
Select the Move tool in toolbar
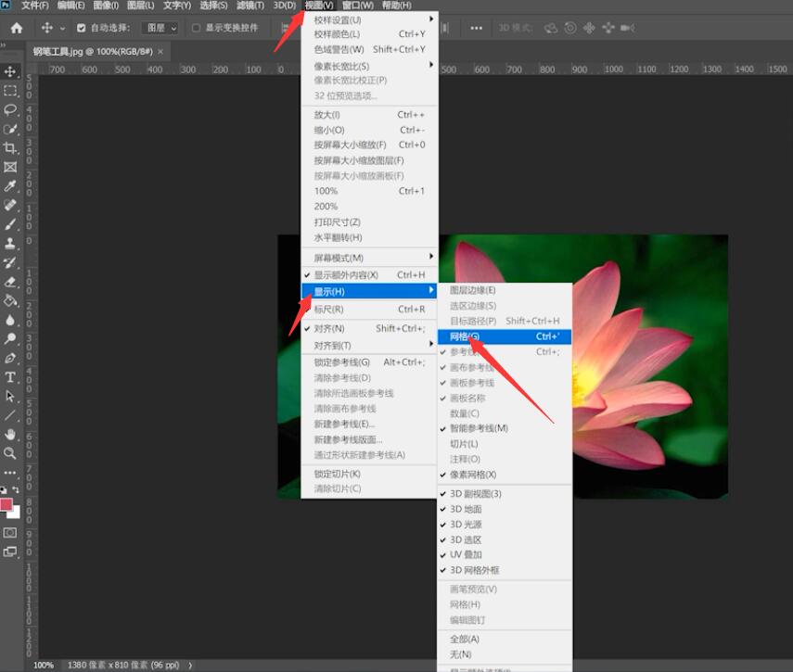tap(10, 71)
